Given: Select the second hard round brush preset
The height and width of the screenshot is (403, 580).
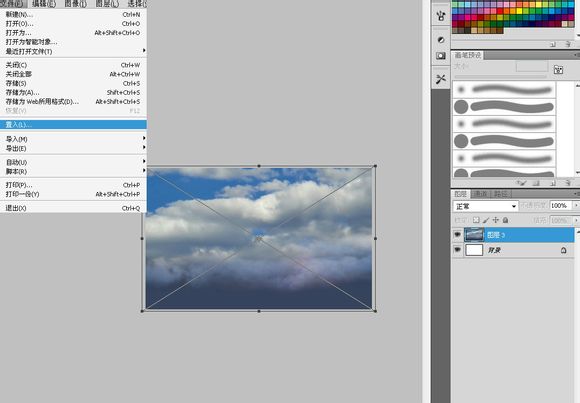Looking at the screenshot, I should tap(504, 141).
